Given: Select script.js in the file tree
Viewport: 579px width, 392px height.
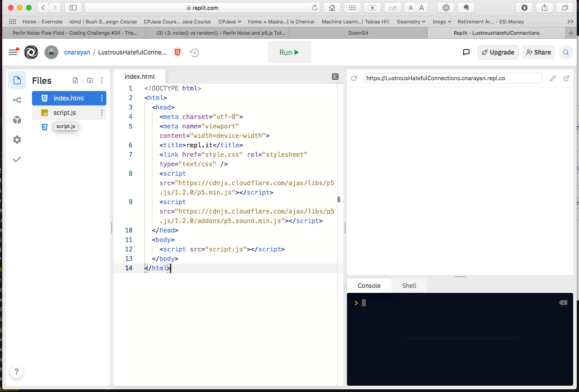Looking at the screenshot, I should [x=69, y=113].
